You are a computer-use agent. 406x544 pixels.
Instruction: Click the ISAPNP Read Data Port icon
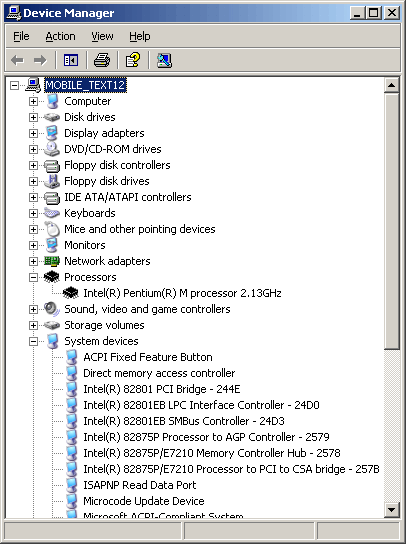(x=71, y=485)
